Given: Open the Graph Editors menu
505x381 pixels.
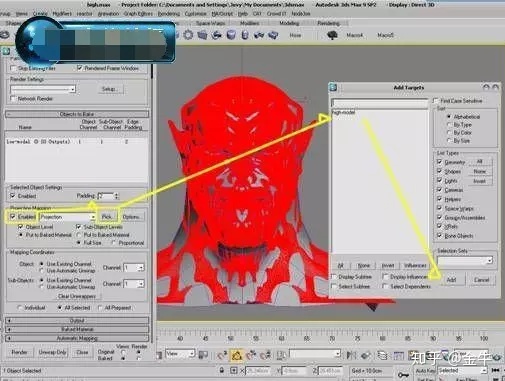Looking at the screenshot, I should tap(138, 14).
